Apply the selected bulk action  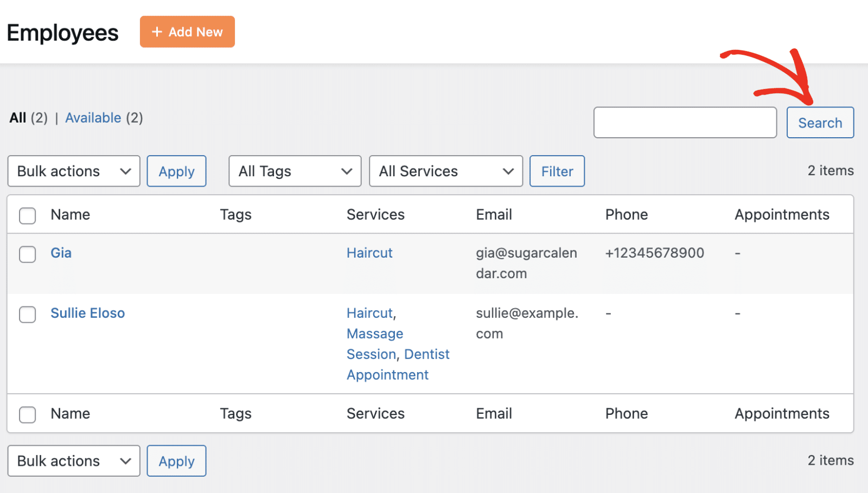[x=176, y=171]
